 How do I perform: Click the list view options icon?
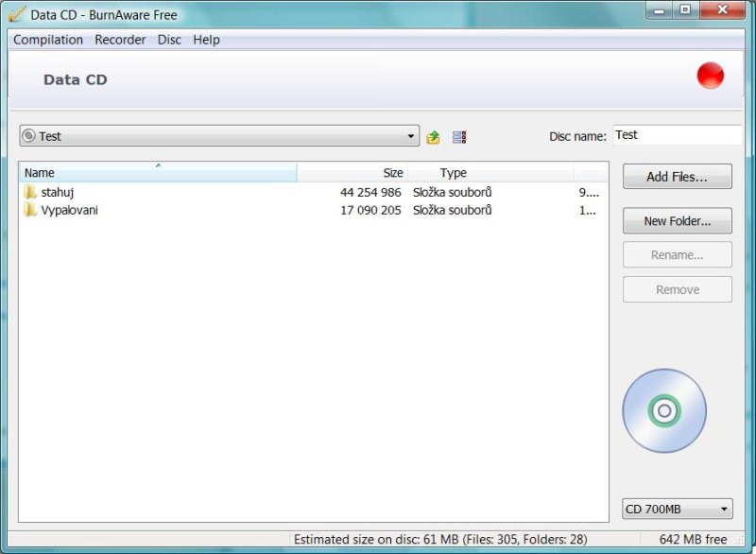coord(459,137)
